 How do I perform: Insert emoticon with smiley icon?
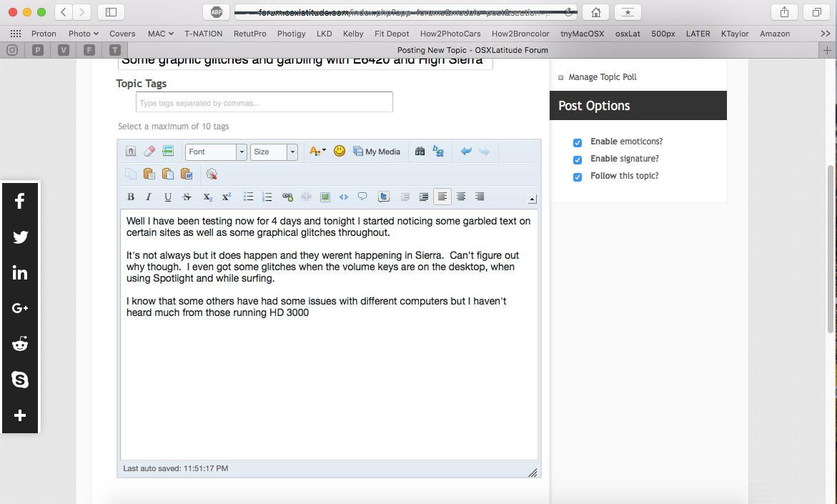click(x=340, y=151)
